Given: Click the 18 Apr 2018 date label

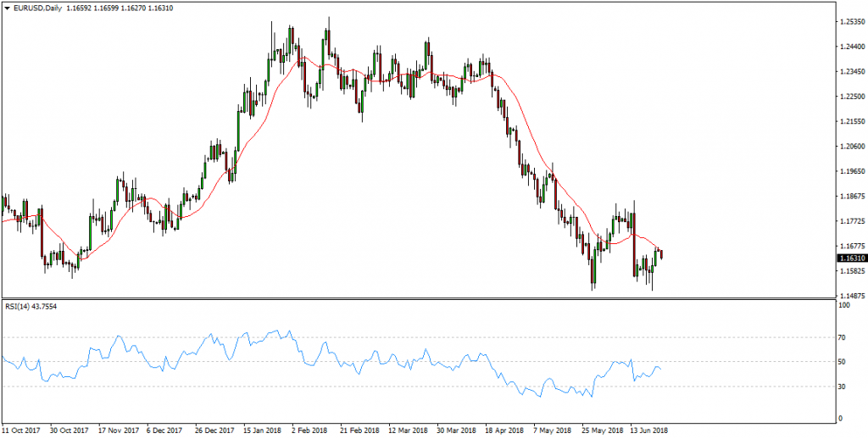Looking at the screenshot, I should 504,431.
